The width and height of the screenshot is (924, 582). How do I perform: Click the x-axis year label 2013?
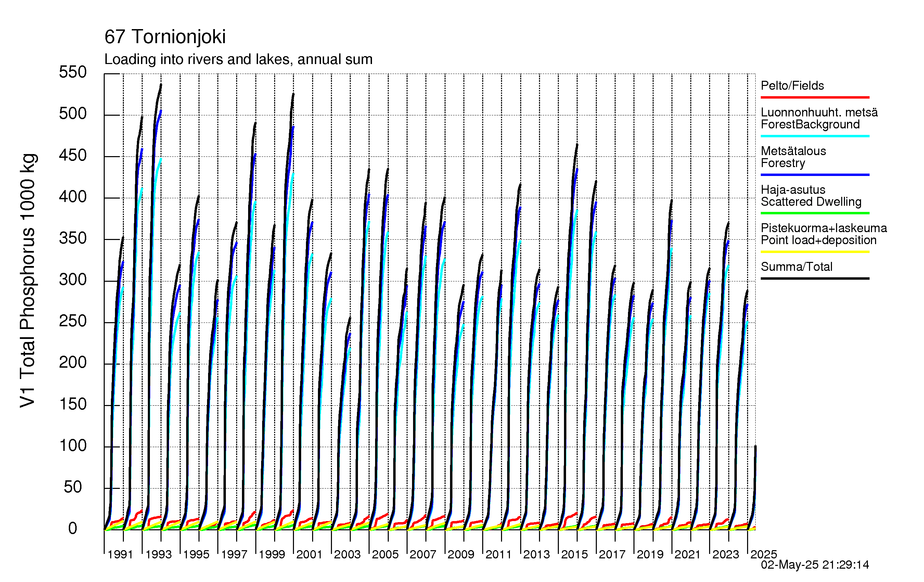[537, 554]
